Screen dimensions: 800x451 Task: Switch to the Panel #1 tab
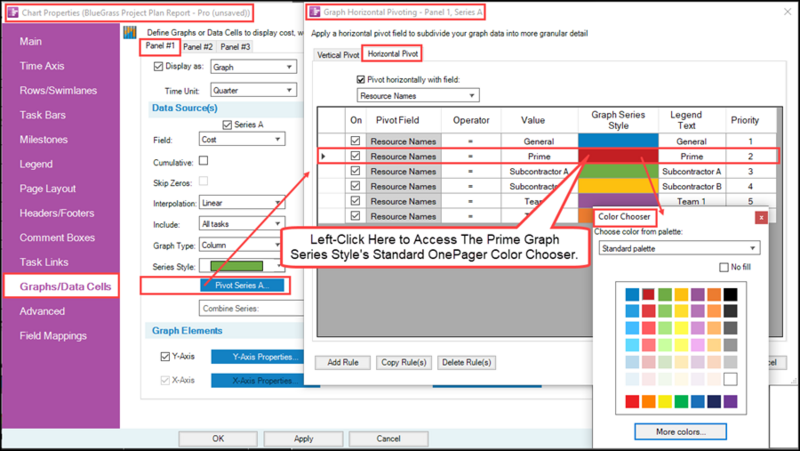point(160,46)
